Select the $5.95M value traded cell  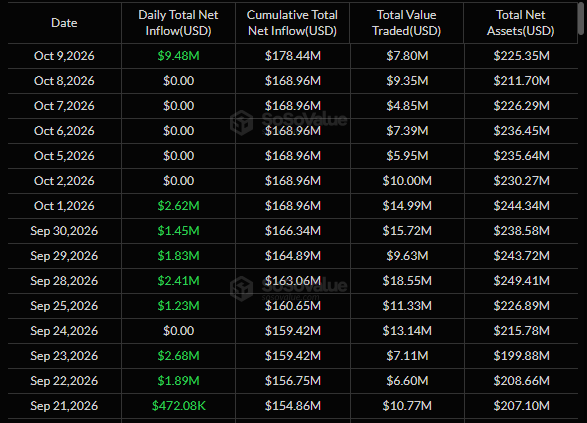point(407,156)
